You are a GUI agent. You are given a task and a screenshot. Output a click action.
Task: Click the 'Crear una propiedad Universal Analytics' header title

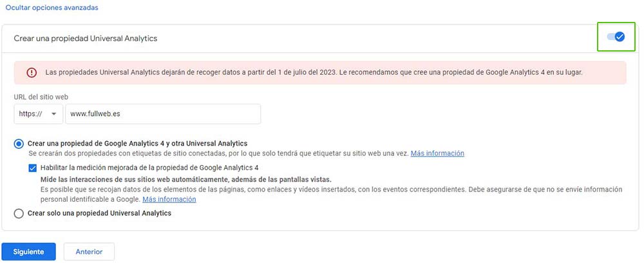tap(86, 39)
